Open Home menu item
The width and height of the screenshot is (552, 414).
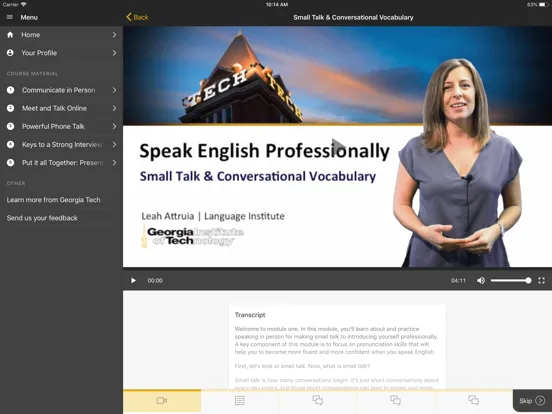click(x=61, y=35)
